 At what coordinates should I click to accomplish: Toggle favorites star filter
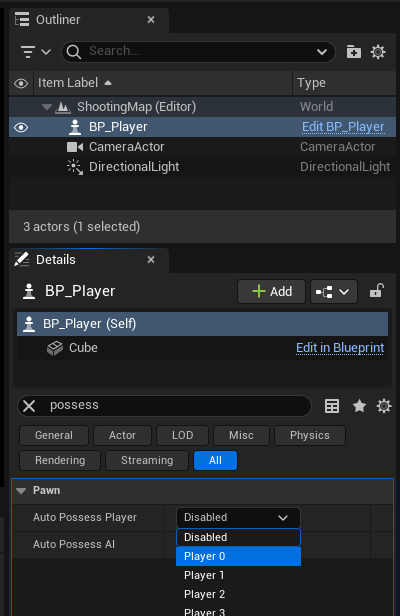pos(359,406)
